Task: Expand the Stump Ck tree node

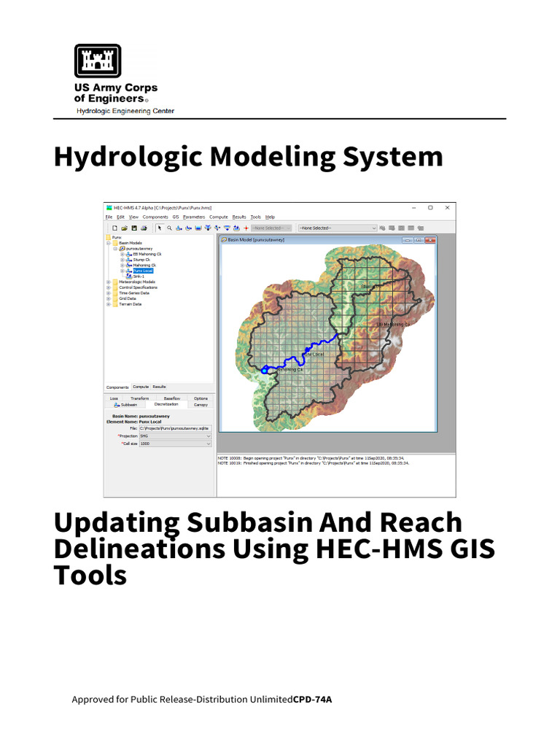Action: point(122,260)
